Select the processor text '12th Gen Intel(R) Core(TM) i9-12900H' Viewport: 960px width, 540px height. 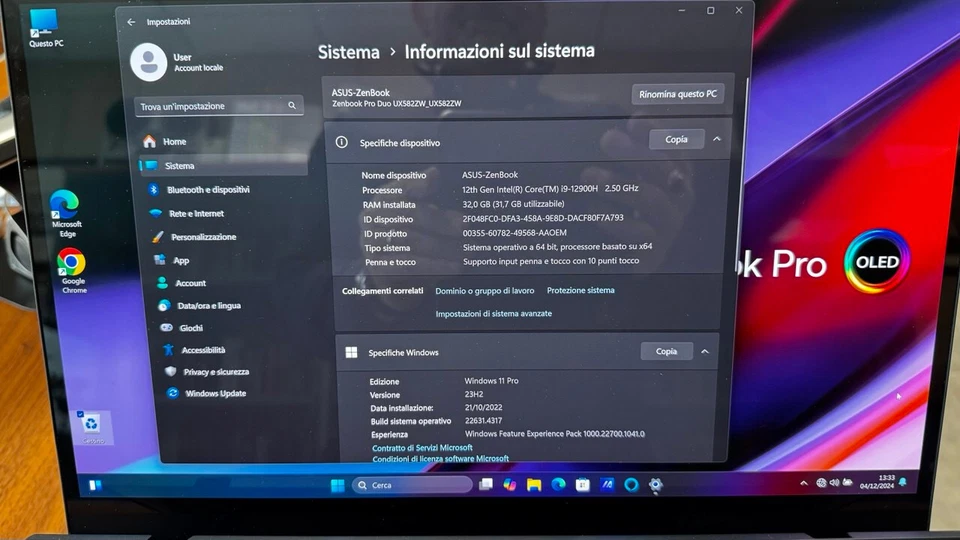[x=530, y=189]
